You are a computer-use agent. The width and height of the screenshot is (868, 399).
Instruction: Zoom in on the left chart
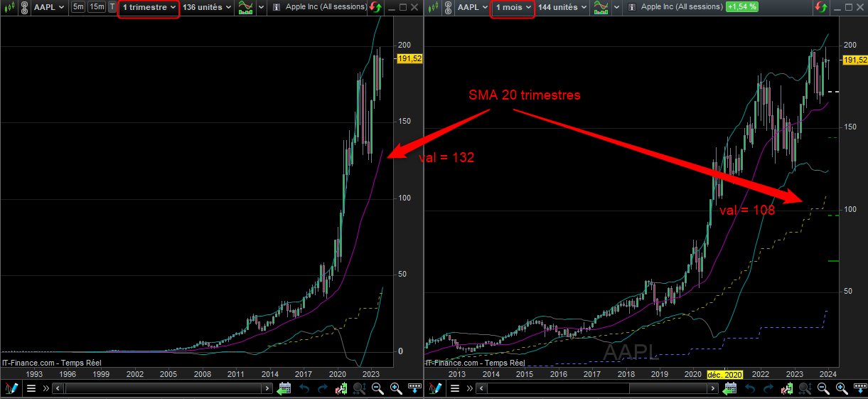click(396, 388)
